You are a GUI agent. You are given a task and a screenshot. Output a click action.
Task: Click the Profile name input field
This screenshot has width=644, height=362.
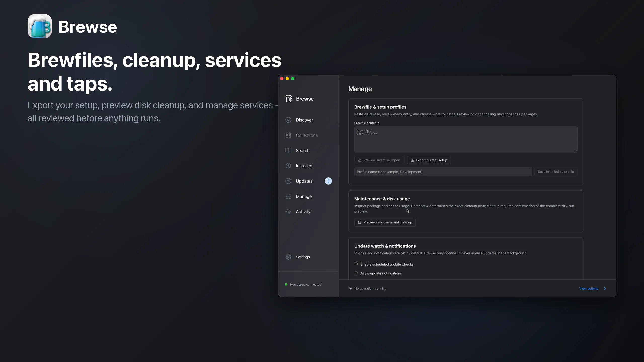pyautogui.click(x=443, y=172)
